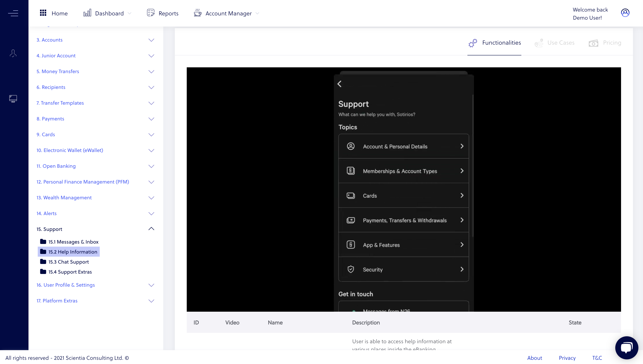Image resolution: width=643 pixels, height=364 pixels.
Task: Open the About link in footer
Action: pos(534,358)
